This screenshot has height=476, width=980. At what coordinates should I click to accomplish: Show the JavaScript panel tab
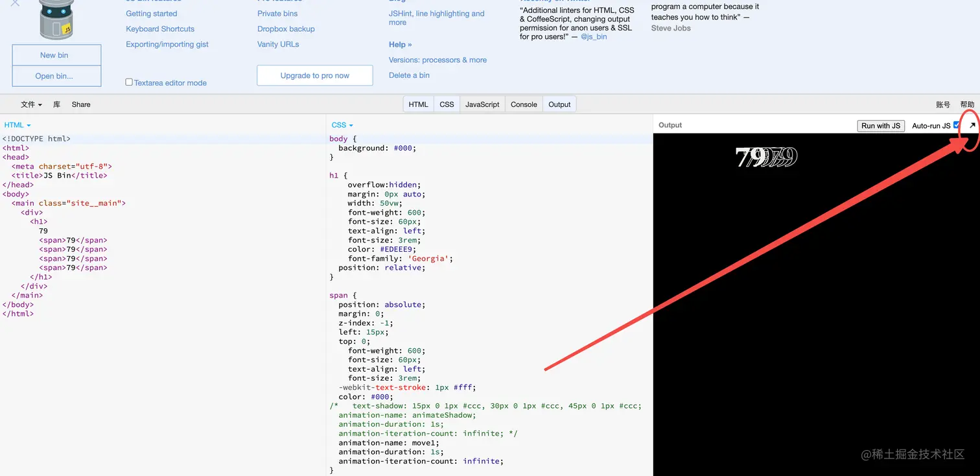point(482,104)
